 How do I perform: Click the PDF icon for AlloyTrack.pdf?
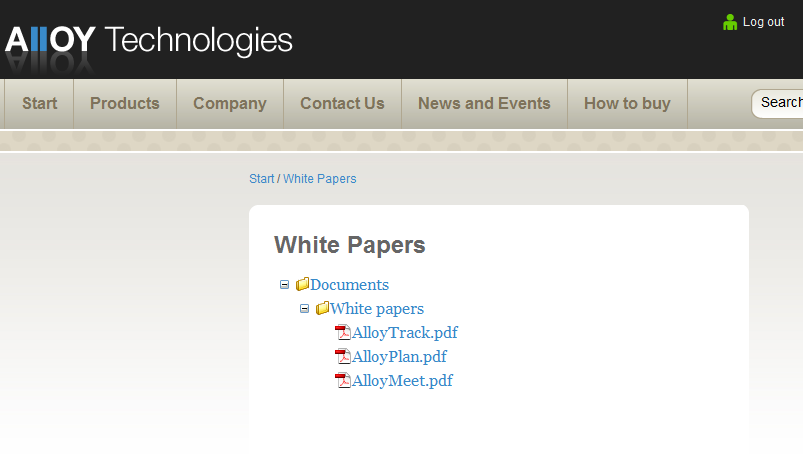[343, 332]
